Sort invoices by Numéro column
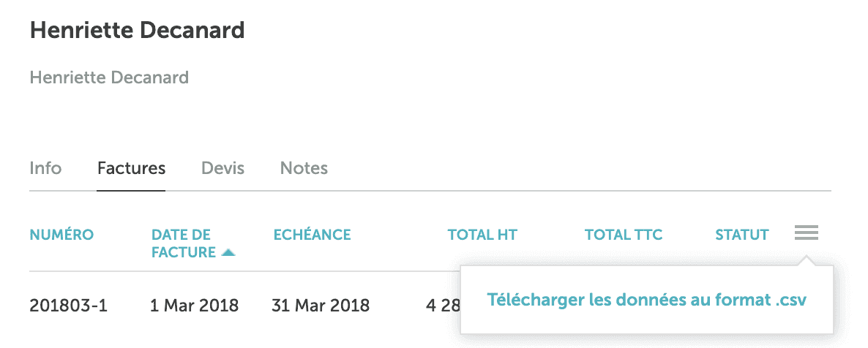 (61, 235)
